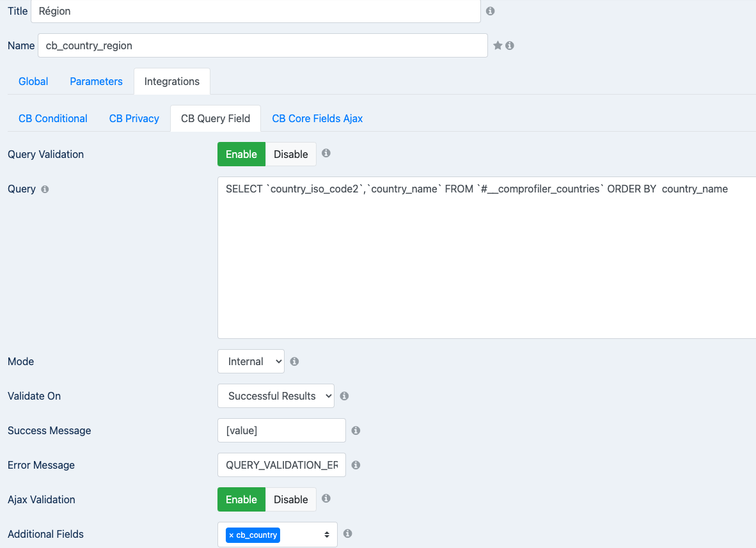Select the CB Query Field tab
Viewport: 756px width, 548px height.
click(216, 118)
